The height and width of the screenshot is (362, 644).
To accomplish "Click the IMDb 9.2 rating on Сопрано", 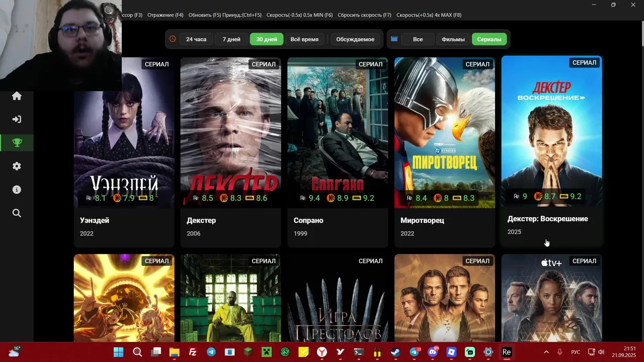I will tap(363, 198).
